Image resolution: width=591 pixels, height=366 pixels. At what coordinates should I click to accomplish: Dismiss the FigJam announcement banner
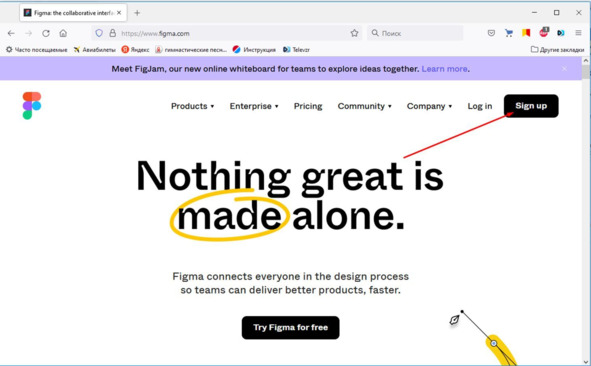564,69
